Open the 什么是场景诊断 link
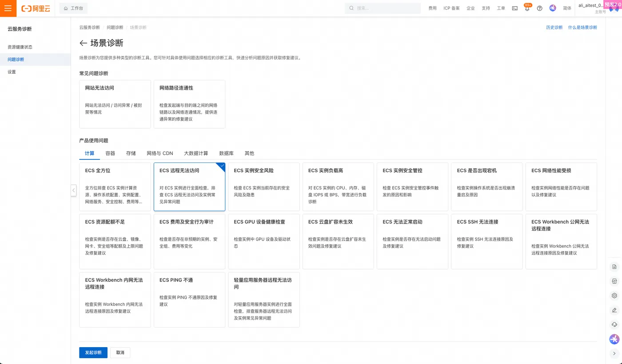Viewport: 622px width, 364px height. pyautogui.click(x=582, y=28)
